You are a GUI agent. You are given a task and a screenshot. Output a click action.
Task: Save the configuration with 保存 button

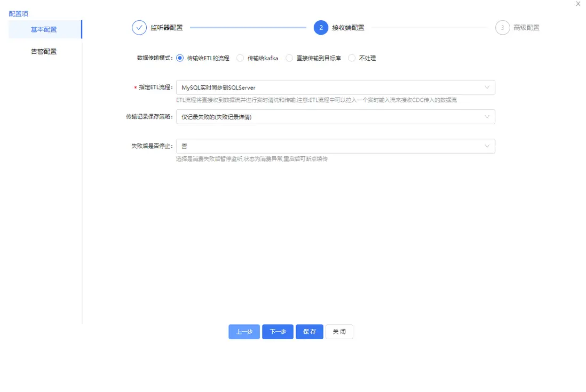[310, 331]
